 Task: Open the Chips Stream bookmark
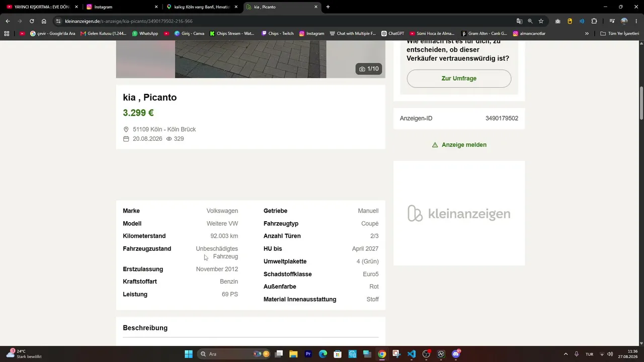pyautogui.click(x=232, y=34)
